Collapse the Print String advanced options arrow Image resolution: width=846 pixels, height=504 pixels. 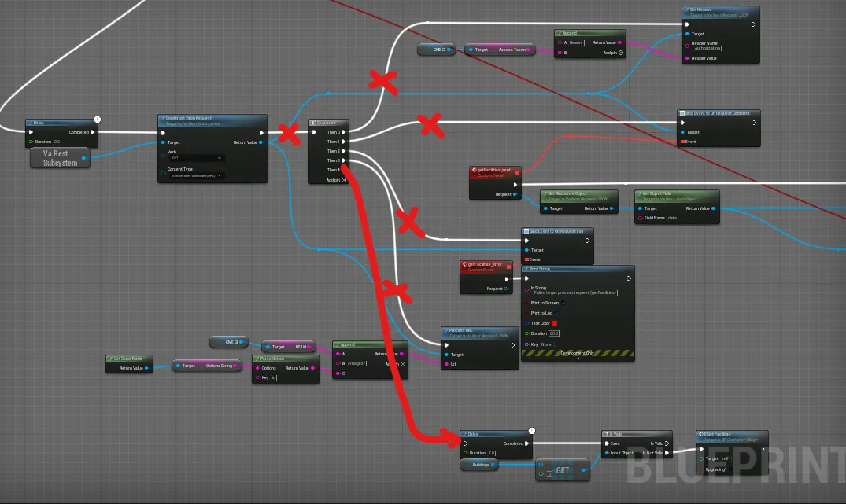coord(578,359)
